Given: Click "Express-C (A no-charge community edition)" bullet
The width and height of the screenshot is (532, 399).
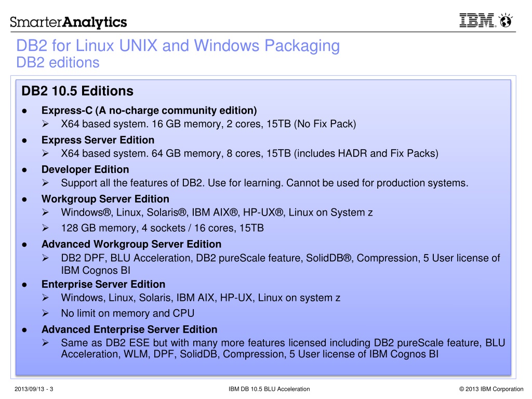Looking at the screenshot, I should [x=149, y=111].
